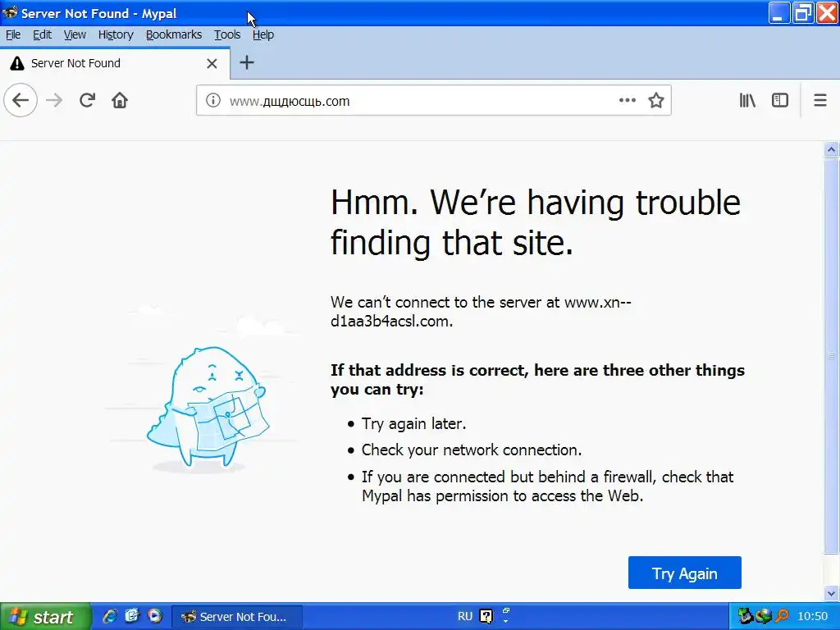Click the language bar help icon
Image resolution: width=840 pixels, height=630 pixels.
click(486, 617)
